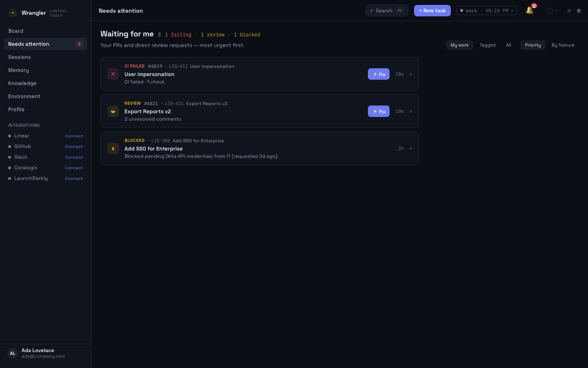Image resolution: width=588 pixels, height=368 pixels.
Task: Click Fix on Export Reports v2
Action: tap(379, 111)
